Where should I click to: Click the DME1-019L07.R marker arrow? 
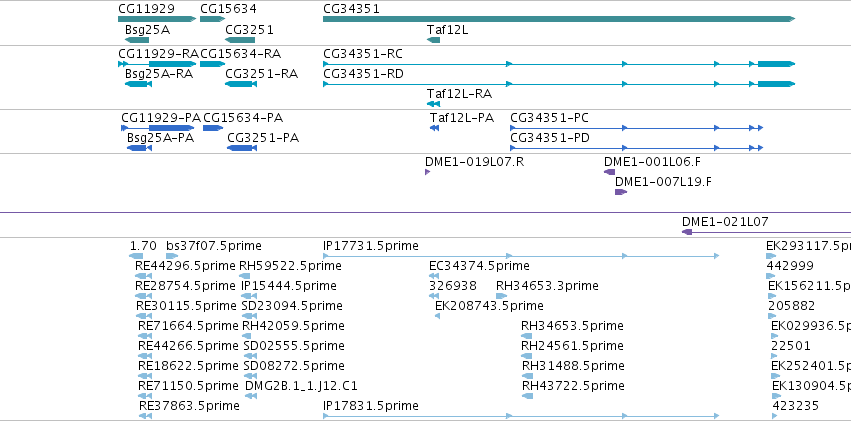428,172
